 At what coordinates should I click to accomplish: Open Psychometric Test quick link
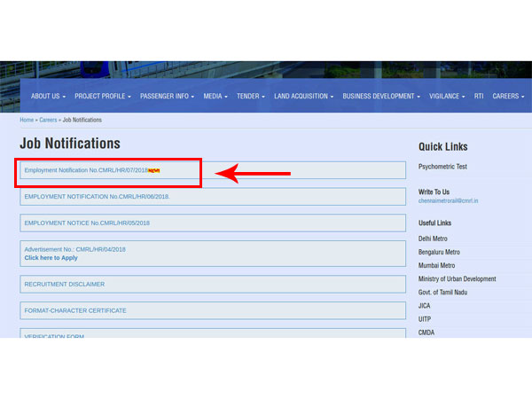tap(442, 167)
